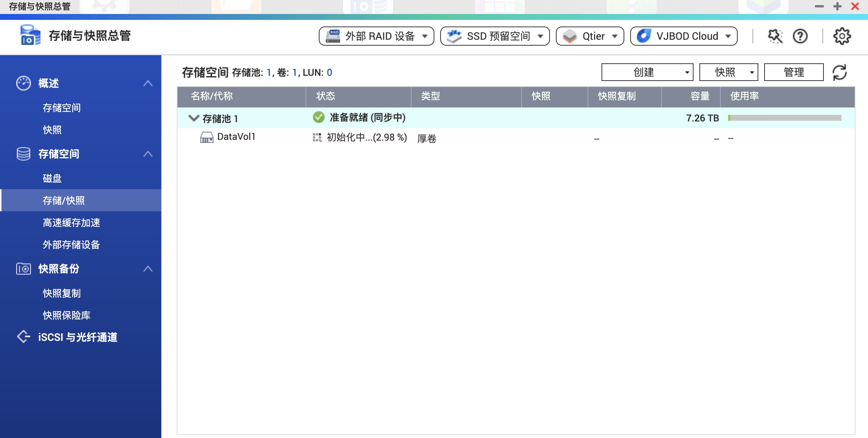Open the settings gear icon
The image size is (868, 438).
pos(842,36)
